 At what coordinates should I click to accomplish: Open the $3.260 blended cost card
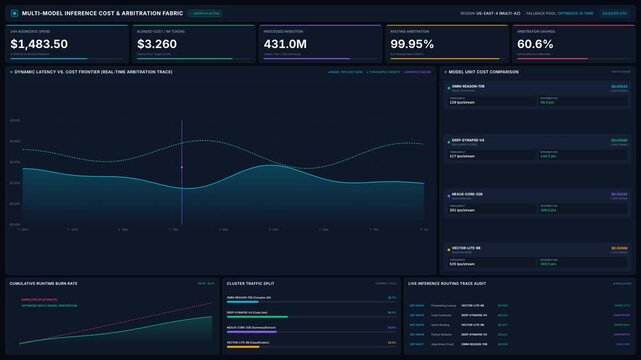pos(194,44)
